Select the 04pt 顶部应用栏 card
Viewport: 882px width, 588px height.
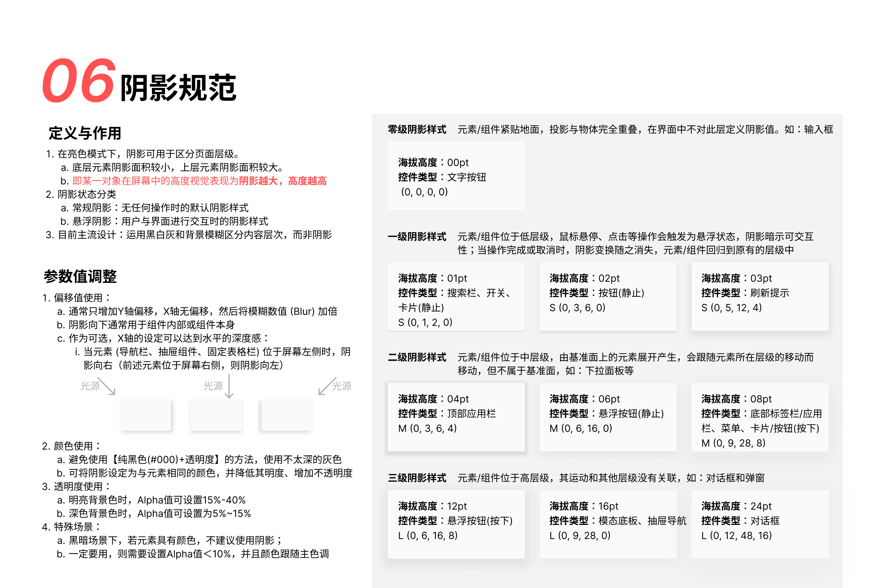pyautogui.click(x=456, y=417)
